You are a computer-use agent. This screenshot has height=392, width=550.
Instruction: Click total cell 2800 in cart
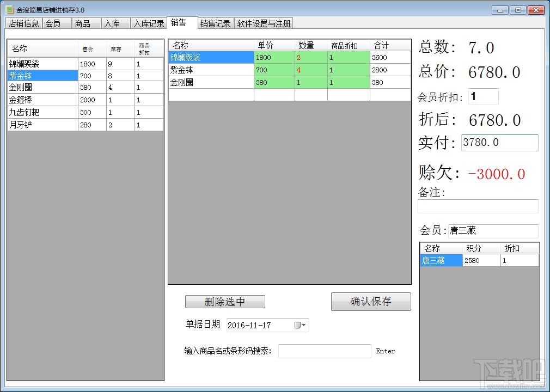[390, 70]
